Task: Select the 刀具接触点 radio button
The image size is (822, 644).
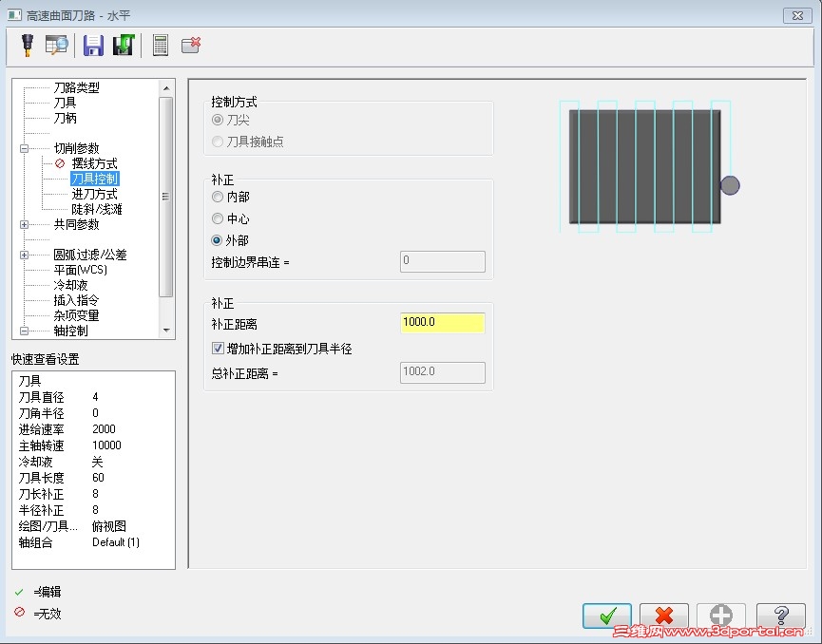Action: pyautogui.click(x=217, y=142)
